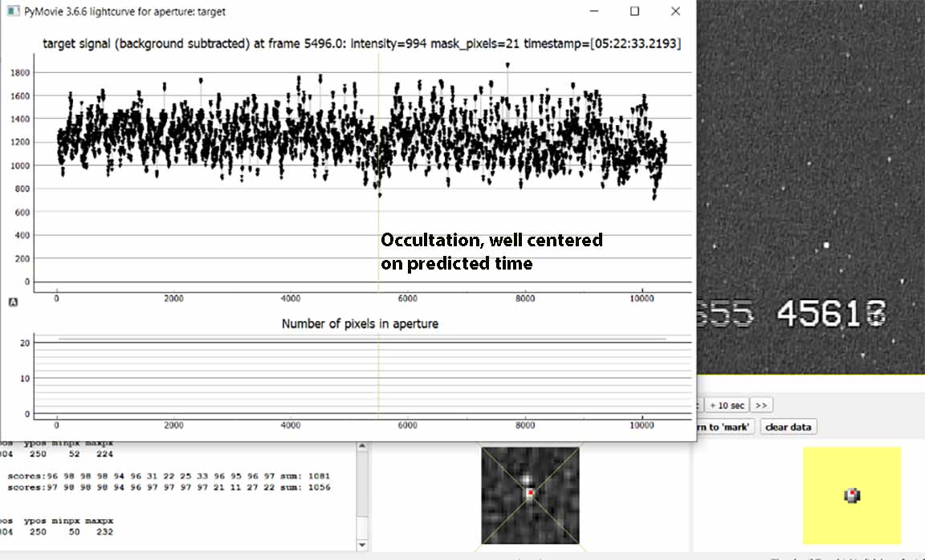Image resolution: width=925 pixels, height=560 pixels.
Task: Click the '45618' timestamp overlay in video frame
Action: (832, 314)
